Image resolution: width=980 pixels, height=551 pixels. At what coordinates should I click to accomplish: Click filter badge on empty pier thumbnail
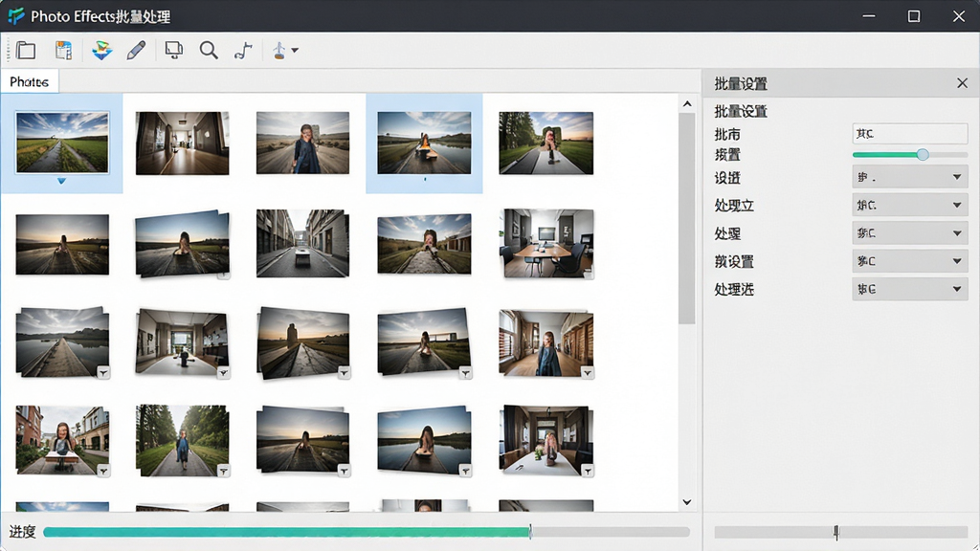click(103, 373)
